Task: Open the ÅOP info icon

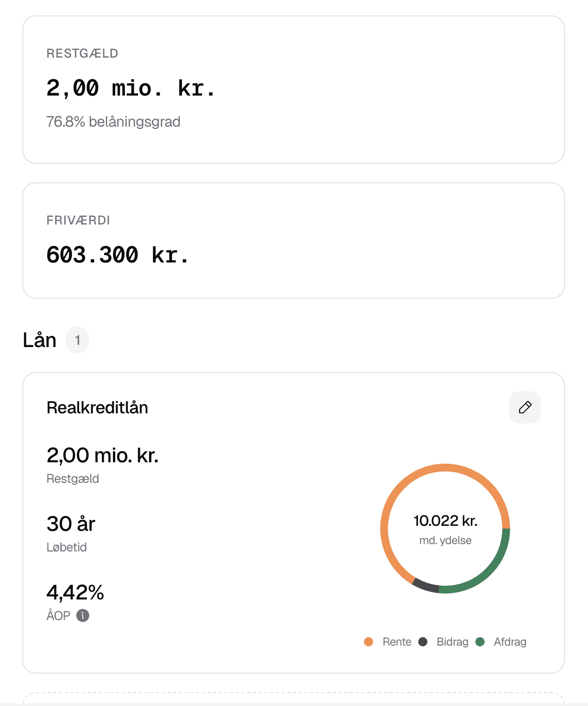Action: click(x=82, y=615)
